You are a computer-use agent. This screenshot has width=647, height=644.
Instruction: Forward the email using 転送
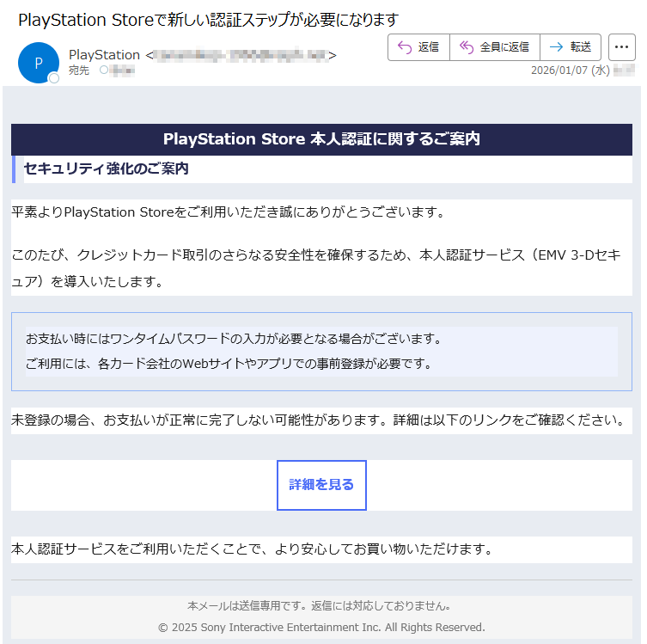coord(571,47)
